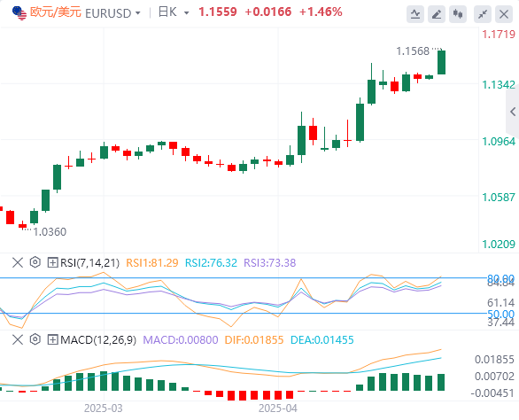Click the 1.0964 price axis label
Image resolution: width=519 pixels, height=420 pixels.
point(499,142)
